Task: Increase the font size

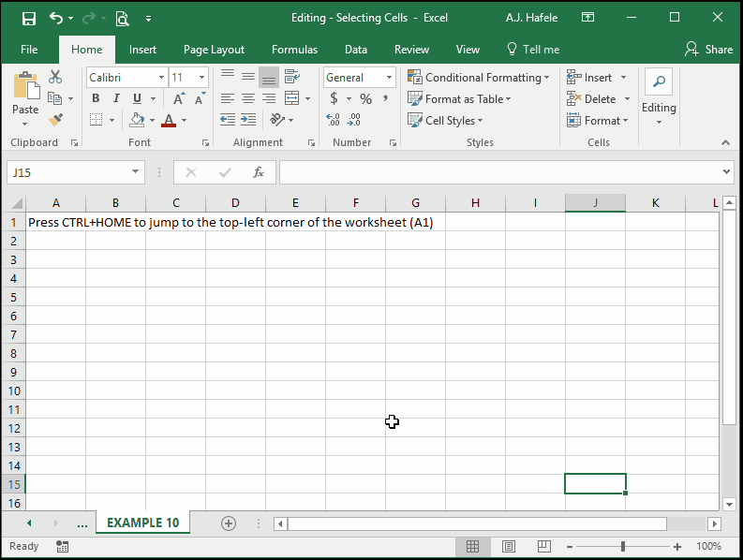Action: [179, 98]
